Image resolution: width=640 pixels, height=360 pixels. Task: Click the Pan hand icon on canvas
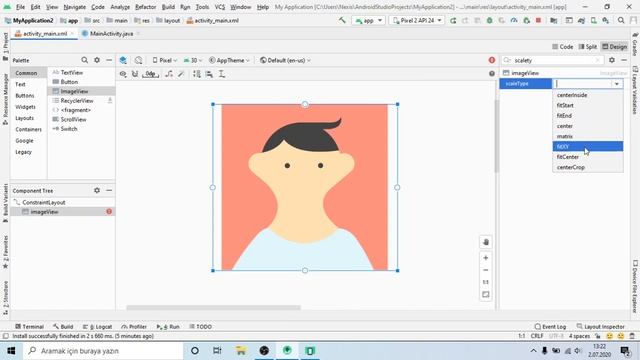(x=486, y=242)
